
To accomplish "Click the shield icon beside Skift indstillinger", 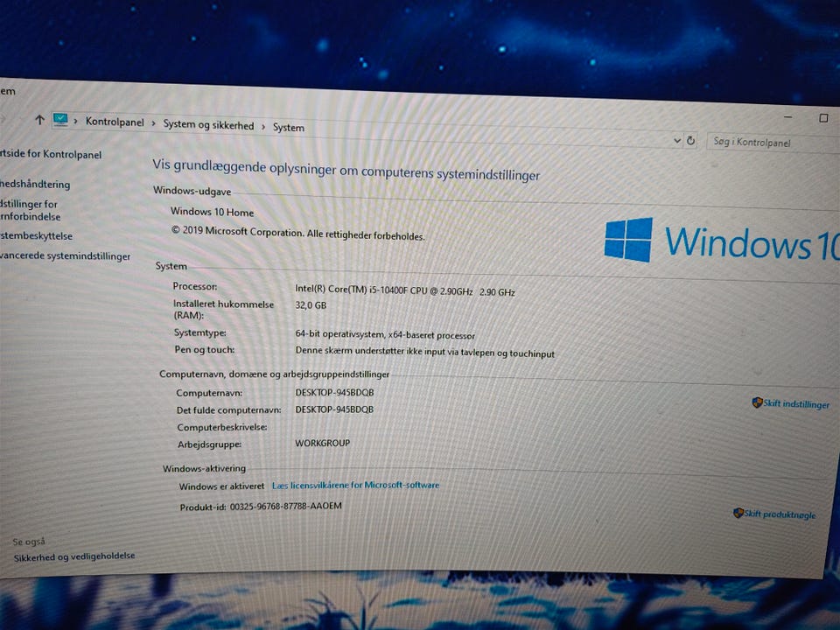I will pyautogui.click(x=757, y=402).
